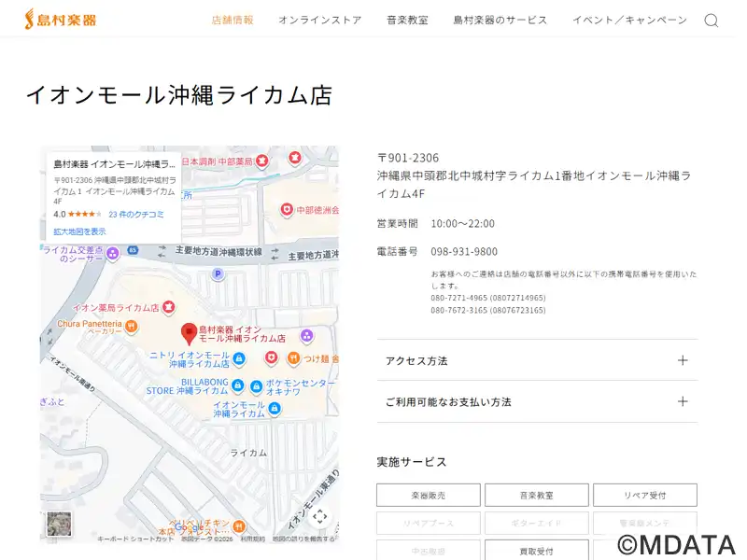The height and width of the screenshot is (560, 747).
Task: Open the site search magnifier icon
Action: [x=711, y=20]
